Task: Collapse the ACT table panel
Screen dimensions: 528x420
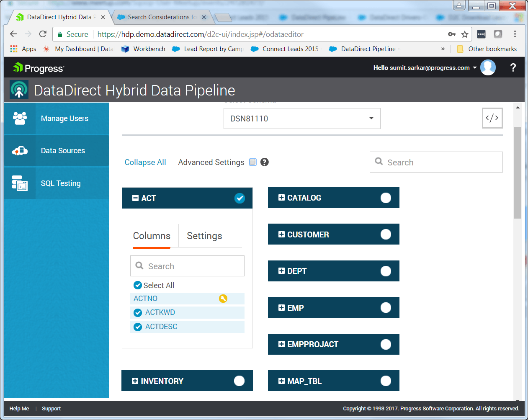Action: pyautogui.click(x=135, y=198)
